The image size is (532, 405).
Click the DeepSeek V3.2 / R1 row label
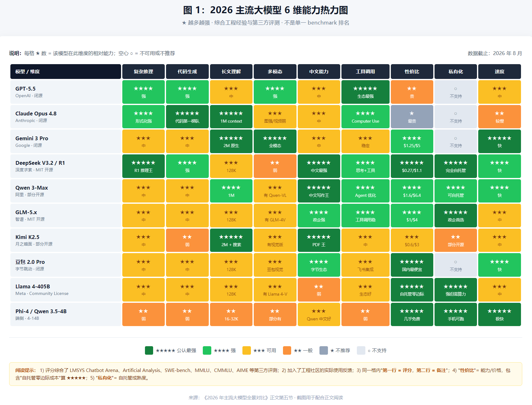66,166
